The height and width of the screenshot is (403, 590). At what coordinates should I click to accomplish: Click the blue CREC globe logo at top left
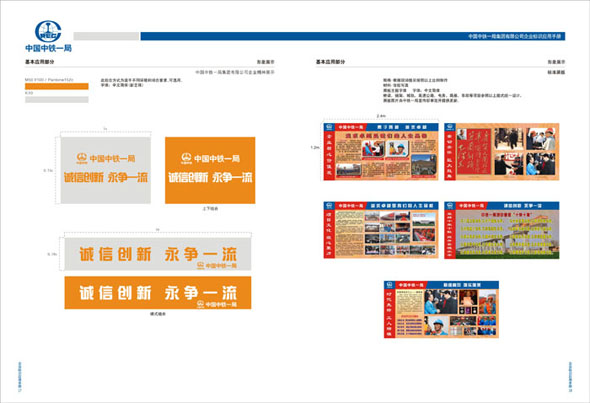pos(48,31)
